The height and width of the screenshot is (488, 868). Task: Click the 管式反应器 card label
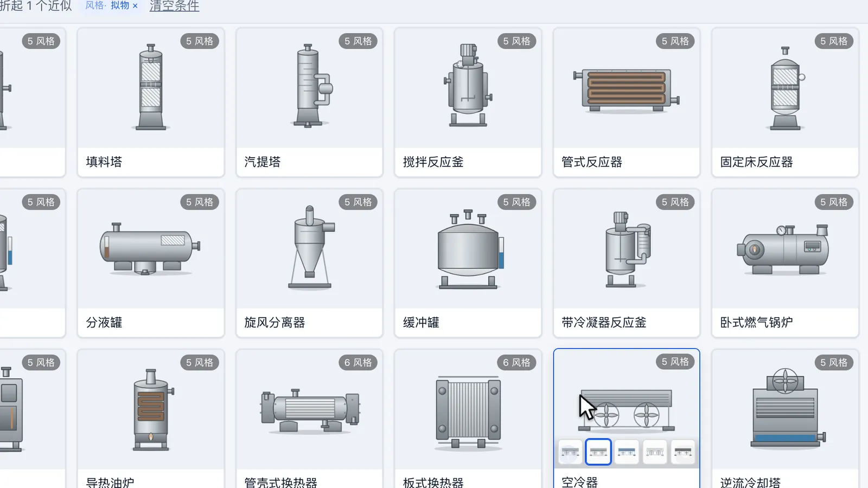point(592,162)
